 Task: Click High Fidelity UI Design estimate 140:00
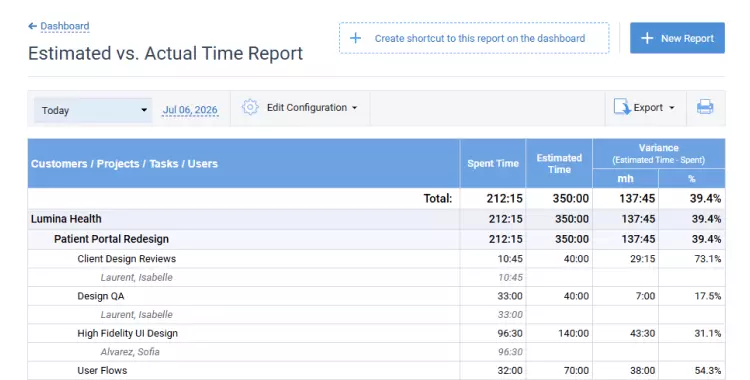[x=574, y=334]
